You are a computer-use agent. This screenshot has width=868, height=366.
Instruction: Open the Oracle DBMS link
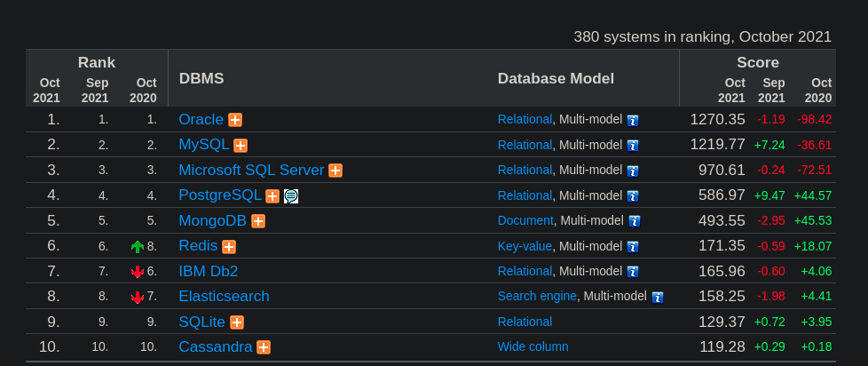pos(201,120)
